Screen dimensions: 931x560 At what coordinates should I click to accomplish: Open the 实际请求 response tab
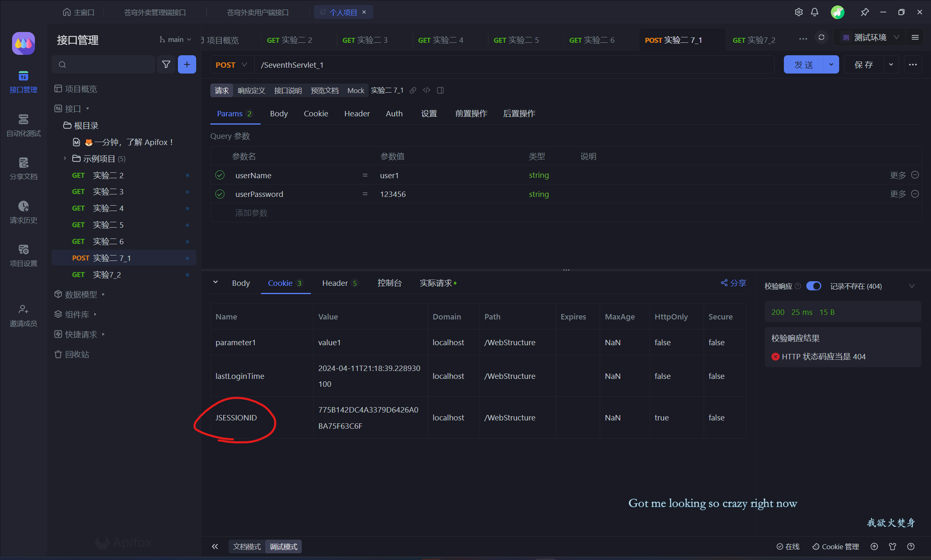click(x=438, y=283)
